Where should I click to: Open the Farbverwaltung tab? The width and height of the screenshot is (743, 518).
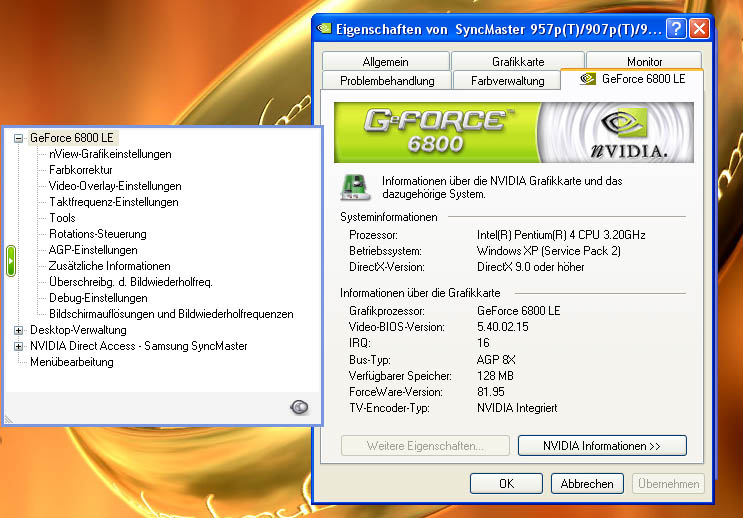(x=507, y=81)
